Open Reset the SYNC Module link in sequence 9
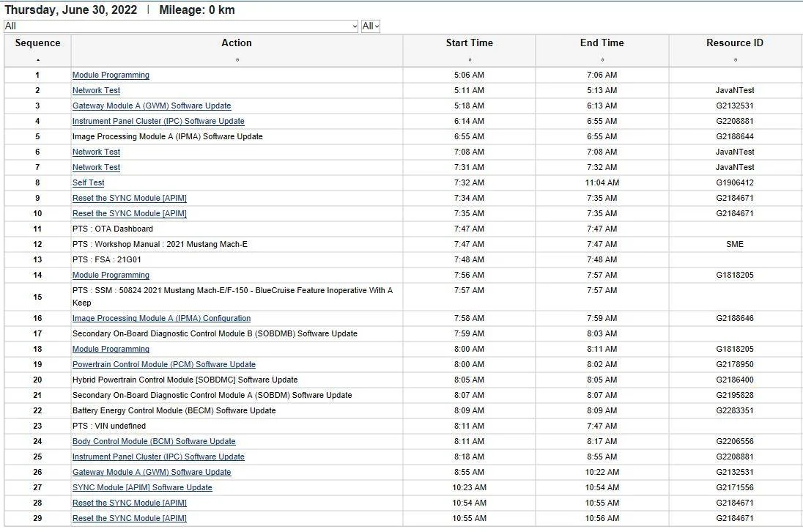Screen dimensions: 803x532 [x=130, y=198]
